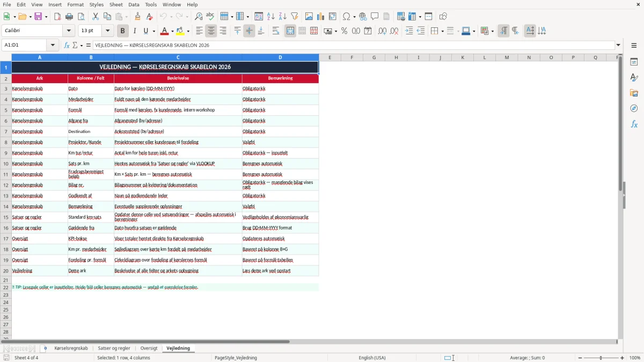Open the sidebar Gallery panel
This screenshot has width=644, height=362.
pyautogui.click(x=634, y=93)
